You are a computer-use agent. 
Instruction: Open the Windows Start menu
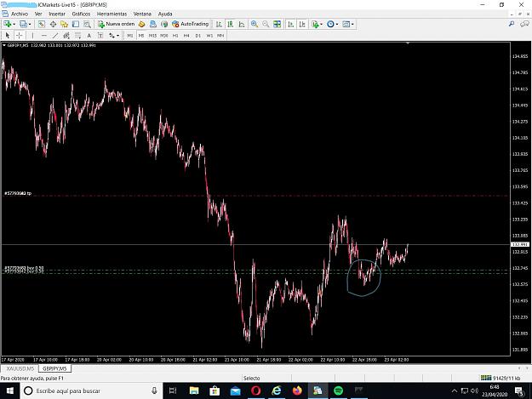click(10, 390)
